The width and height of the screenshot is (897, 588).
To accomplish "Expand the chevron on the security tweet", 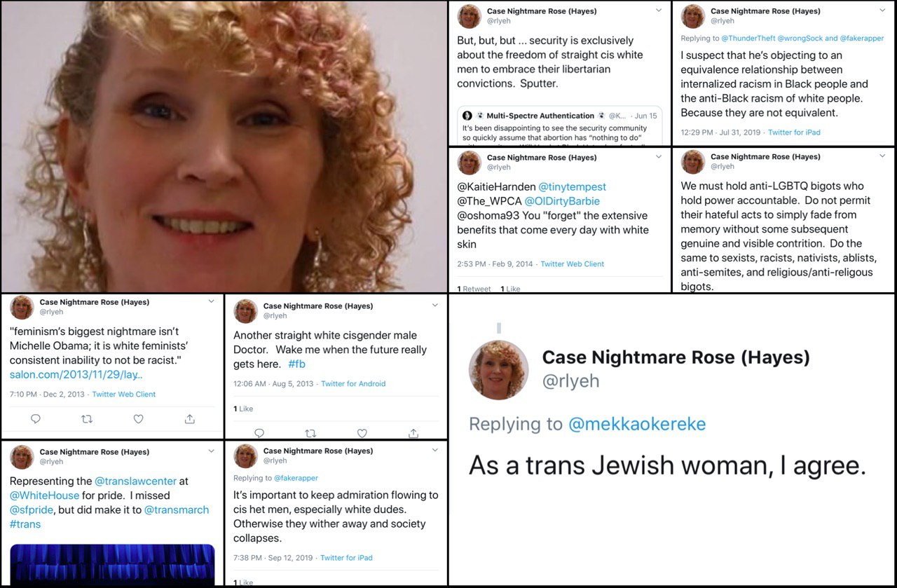I will coord(659,11).
